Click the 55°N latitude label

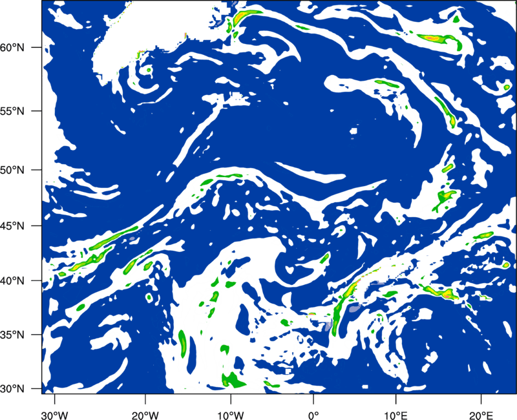12,111
